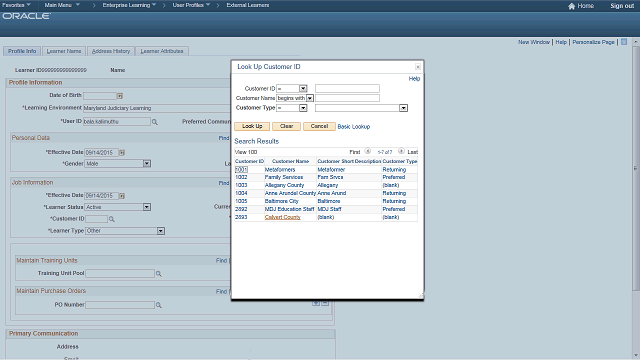Select Baltimore City result
640x360 pixels.
282,201
